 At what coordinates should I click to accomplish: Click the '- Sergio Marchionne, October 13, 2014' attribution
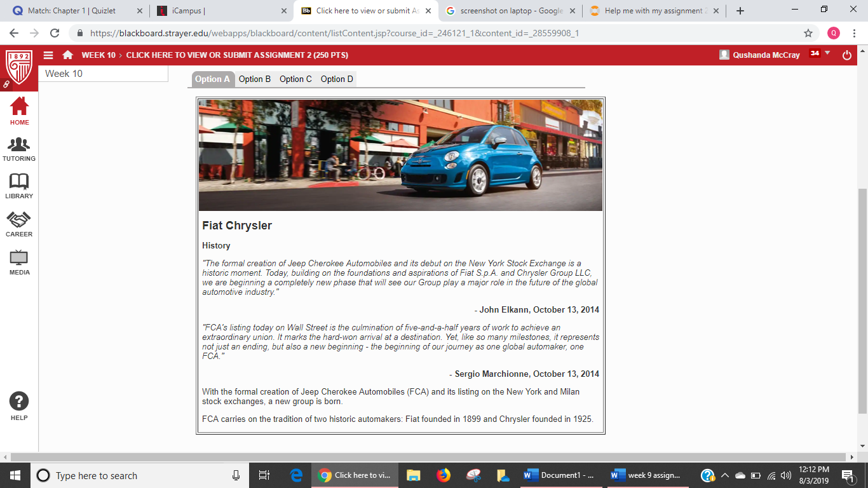pos(524,374)
